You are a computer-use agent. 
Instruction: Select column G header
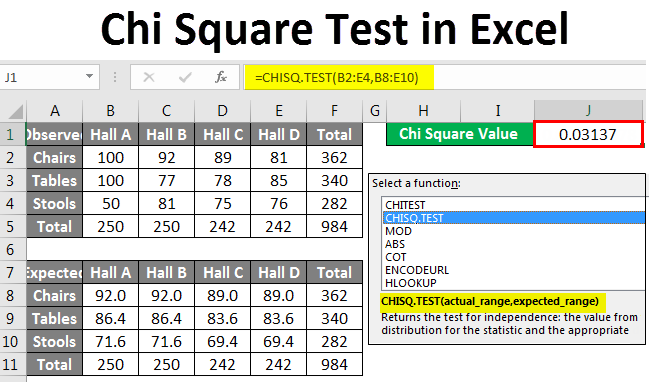375,111
